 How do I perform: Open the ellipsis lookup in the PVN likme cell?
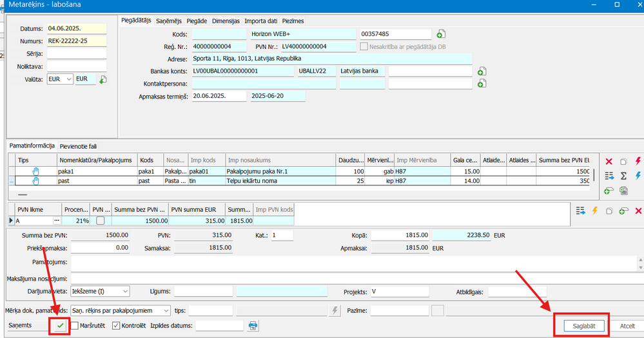tap(57, 221)
